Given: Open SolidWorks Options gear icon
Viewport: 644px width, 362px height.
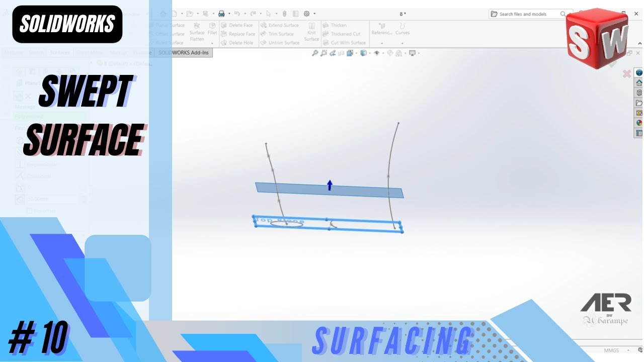Looking at the screenshot, I should click(306, 14).
